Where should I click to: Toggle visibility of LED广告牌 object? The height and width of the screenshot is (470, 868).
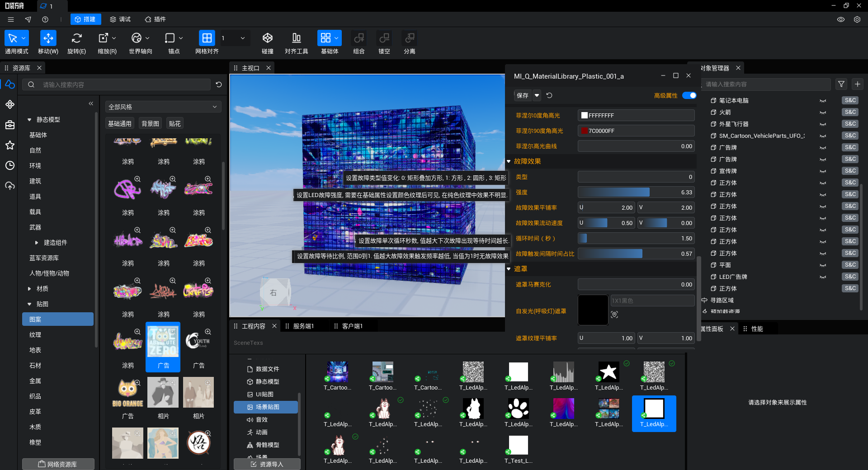pyautogui.click(x=823, y=277)
